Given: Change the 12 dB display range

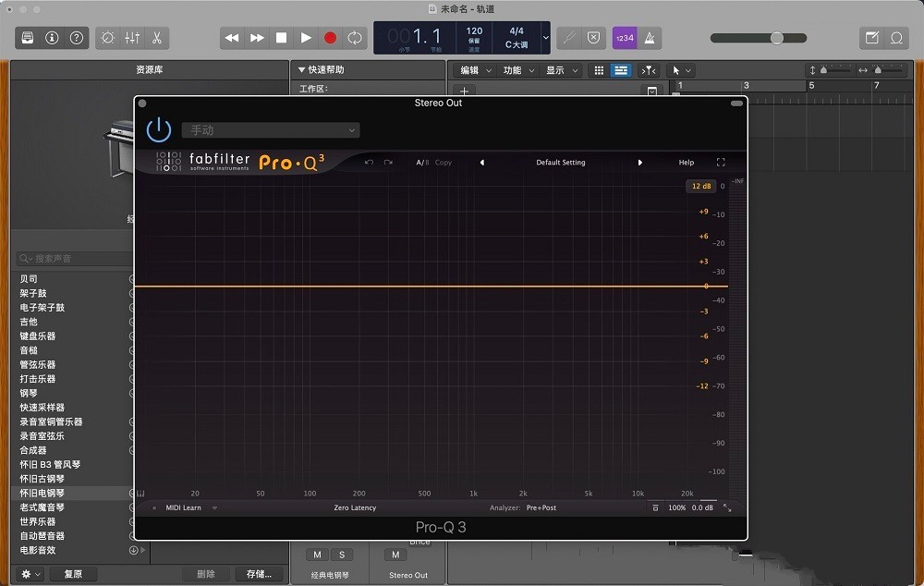Looking at the screenshot, I should [700, 186].
